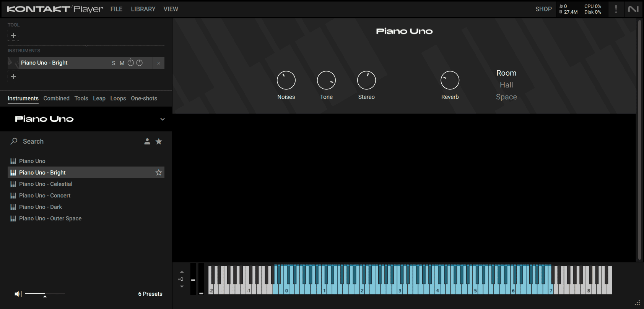Click the search magnifier icon
Screen dimensions: 644x309
pos(14,141)
